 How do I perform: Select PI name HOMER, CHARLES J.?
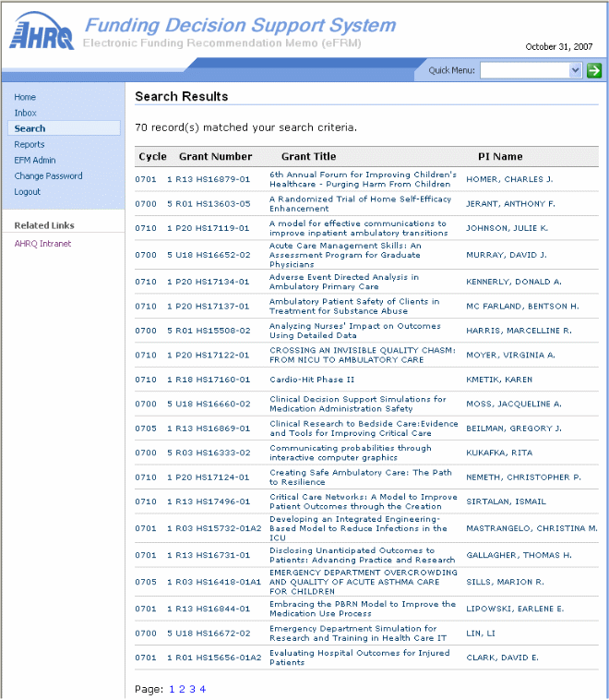509,179
